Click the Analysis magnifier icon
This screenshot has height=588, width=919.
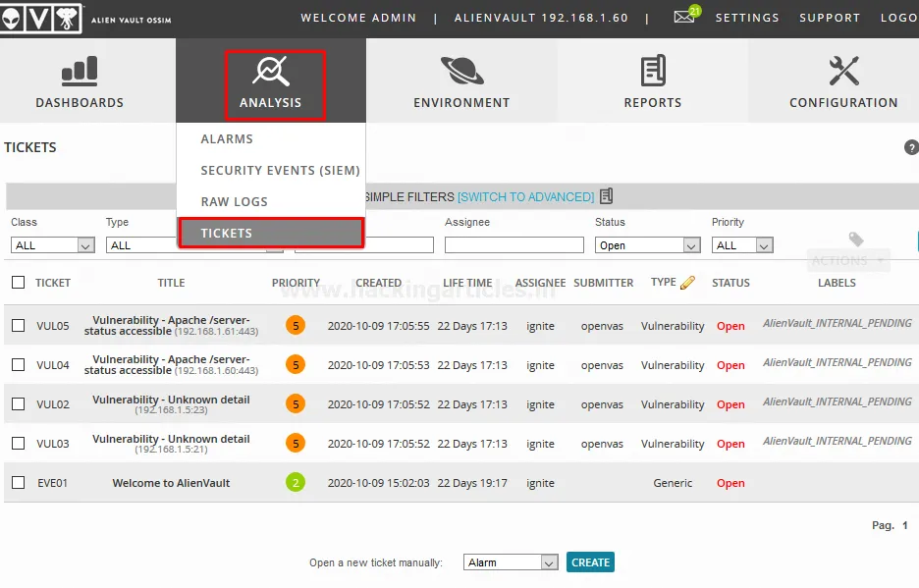coord(270,71)
